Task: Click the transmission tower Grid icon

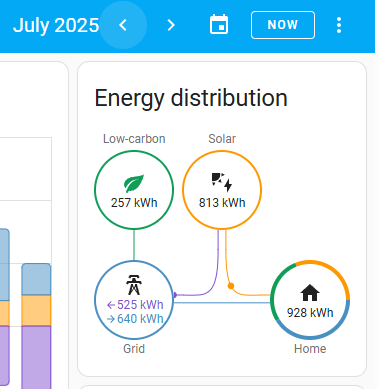Action: (x=134, y=285)
